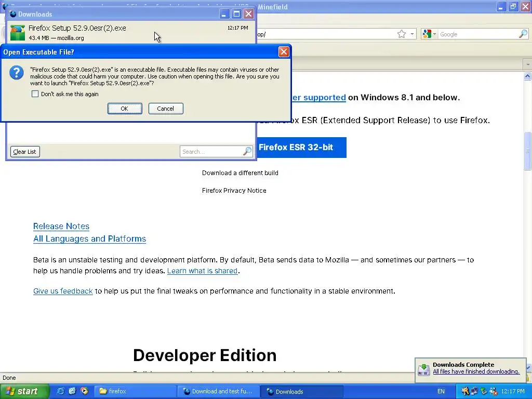Click the question mark icon in dialog
Image resolution: width=532 pixels, height=399 pixels.
(16, 73)
